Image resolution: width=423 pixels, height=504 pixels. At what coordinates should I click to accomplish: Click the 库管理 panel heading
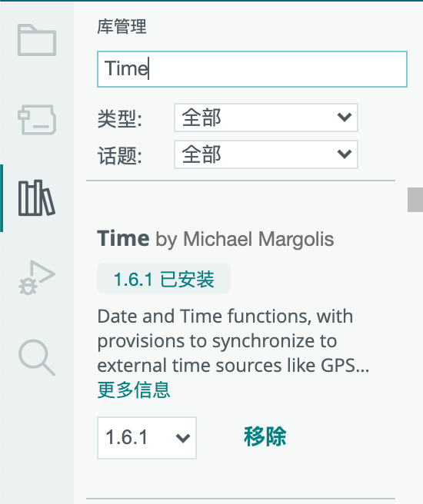pos(122,27)
